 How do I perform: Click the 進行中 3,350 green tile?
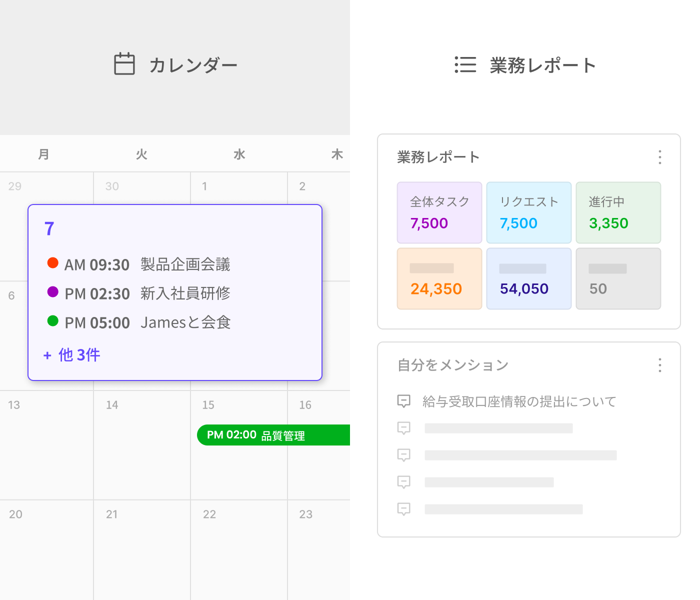point(618,213)
